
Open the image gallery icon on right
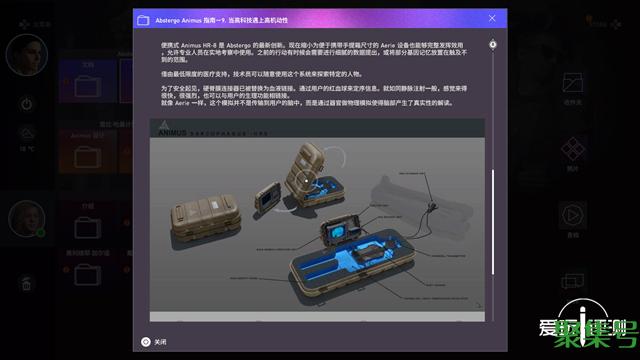[x=573, y=82]
